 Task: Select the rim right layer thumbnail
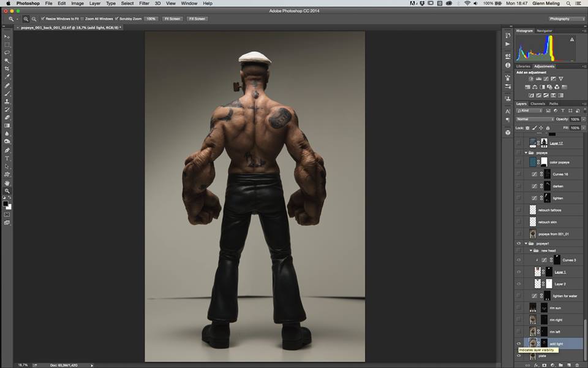coord(533,320)
